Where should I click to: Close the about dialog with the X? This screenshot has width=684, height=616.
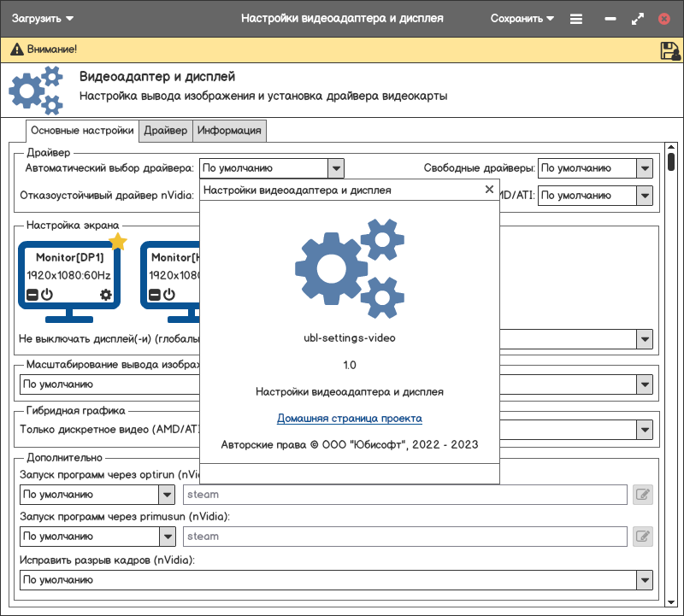click(489, 190)
